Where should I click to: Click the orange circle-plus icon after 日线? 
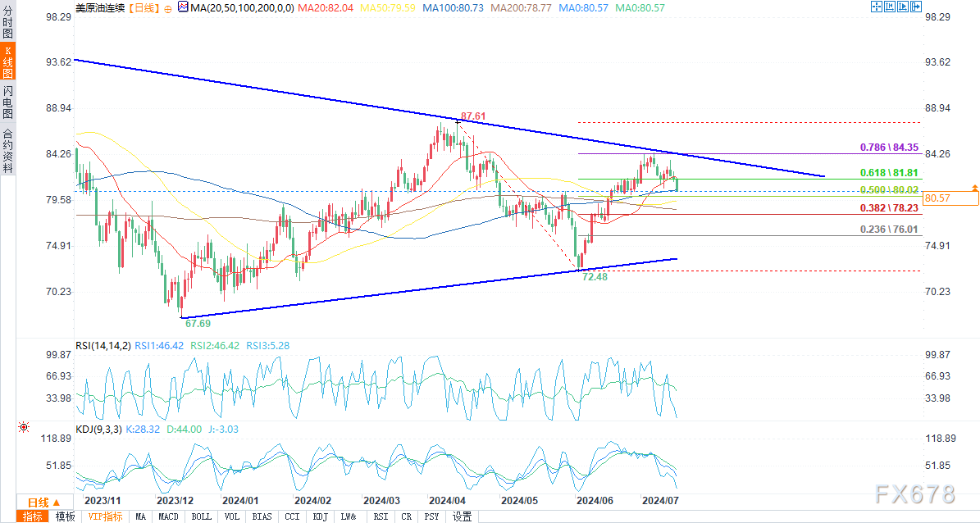point(167,9)
